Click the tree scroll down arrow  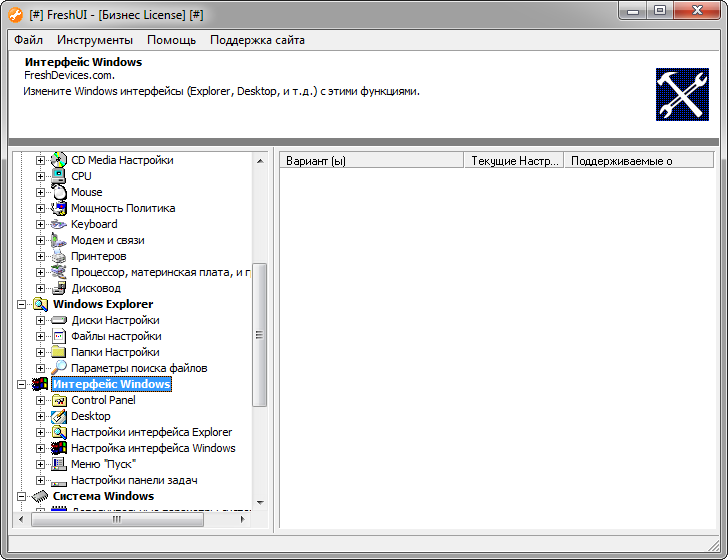(x=260, y=502)
